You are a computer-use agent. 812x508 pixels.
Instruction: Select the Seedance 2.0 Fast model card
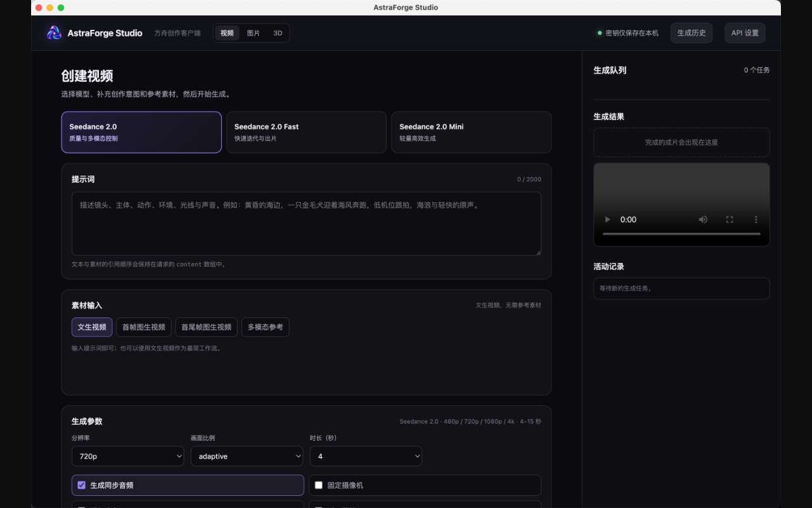[306, 132]
